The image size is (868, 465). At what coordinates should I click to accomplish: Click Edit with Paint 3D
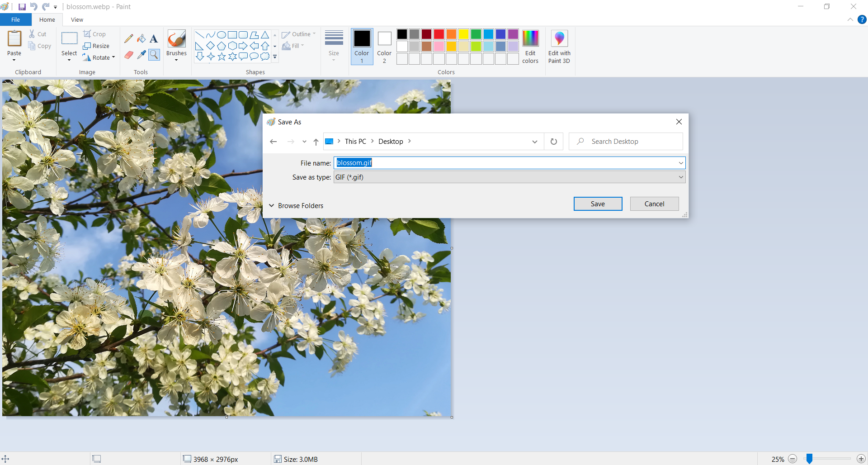click(x=559, y=47)
